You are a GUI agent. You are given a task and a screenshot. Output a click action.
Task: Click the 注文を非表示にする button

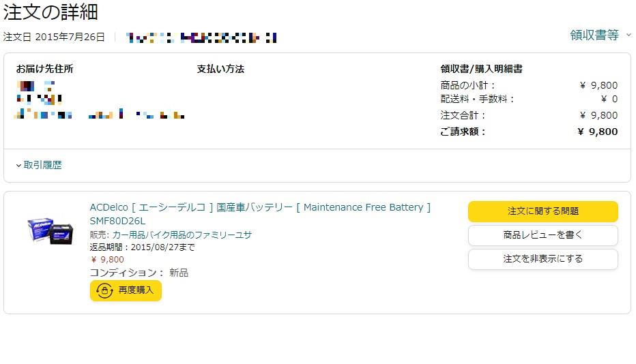coord(543,259)
